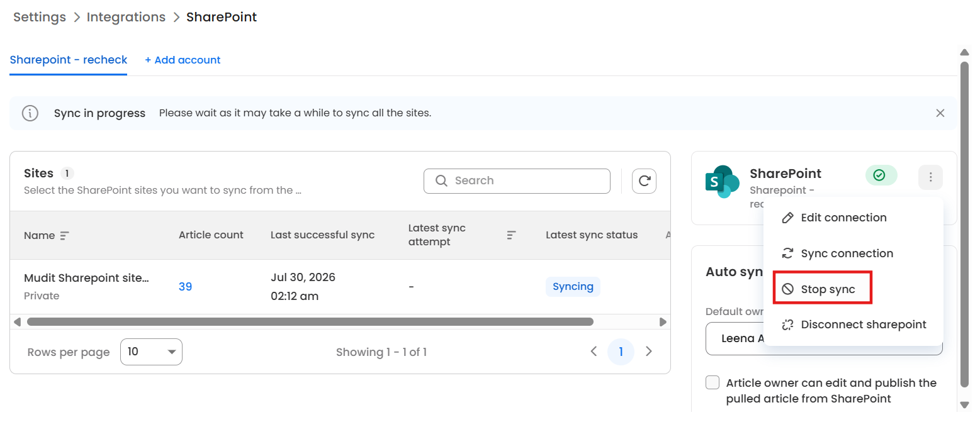980x444 pixels.
Task: Go to Settings breadcrumb
Action: 40,17
